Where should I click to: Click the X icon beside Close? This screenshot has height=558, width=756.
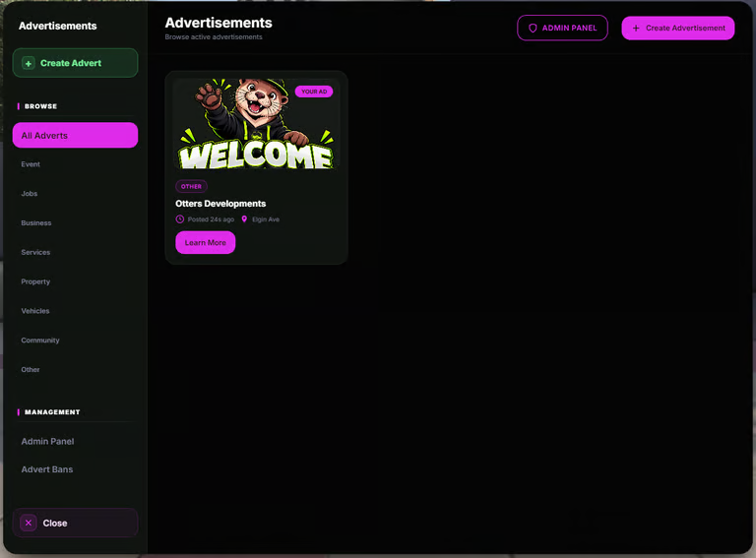click(x=29, y=523)
